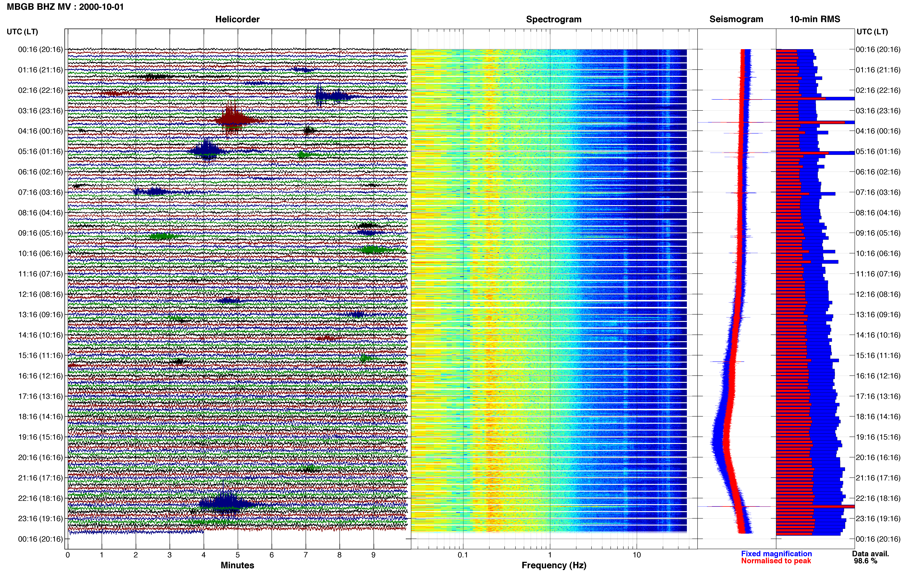This screenshot has height=578, width=924.
Task: Click the "Seismogram" panel heading
Action: coord(736,19)
